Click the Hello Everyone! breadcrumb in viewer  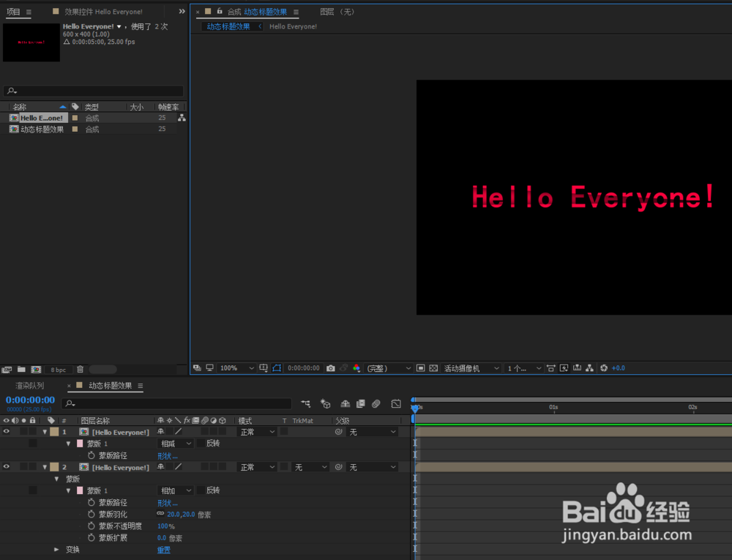pyautogui.click(x=294, y=26)
